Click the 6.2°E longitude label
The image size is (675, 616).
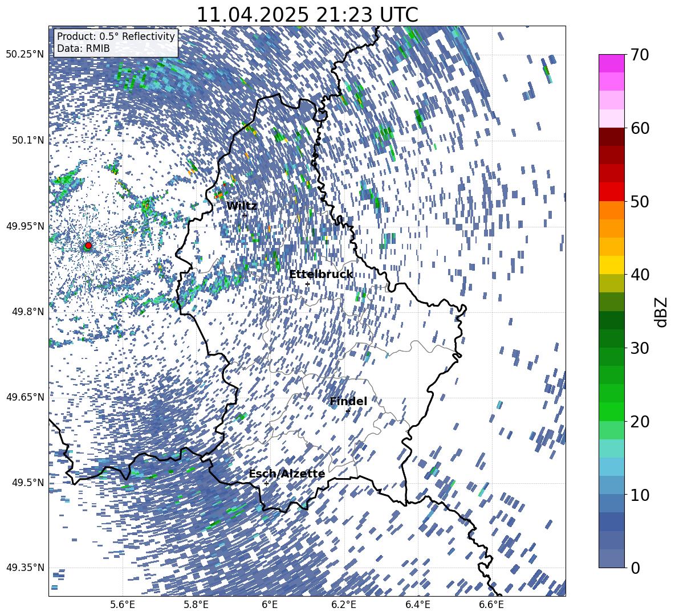(x=344, y=605)
